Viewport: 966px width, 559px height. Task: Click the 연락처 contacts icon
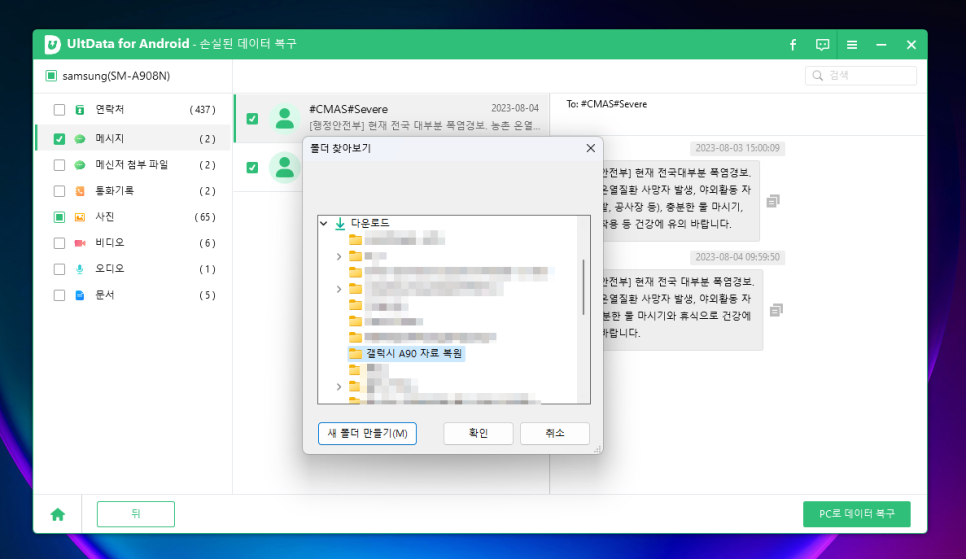(80, 110)
